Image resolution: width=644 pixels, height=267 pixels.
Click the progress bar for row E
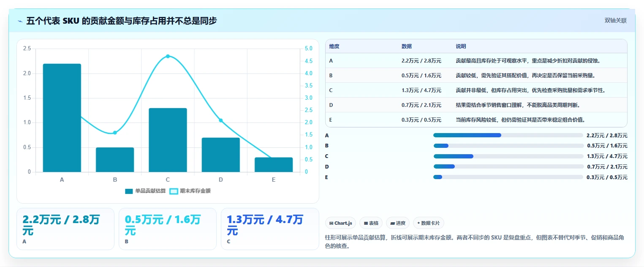[x=508, y=177]
